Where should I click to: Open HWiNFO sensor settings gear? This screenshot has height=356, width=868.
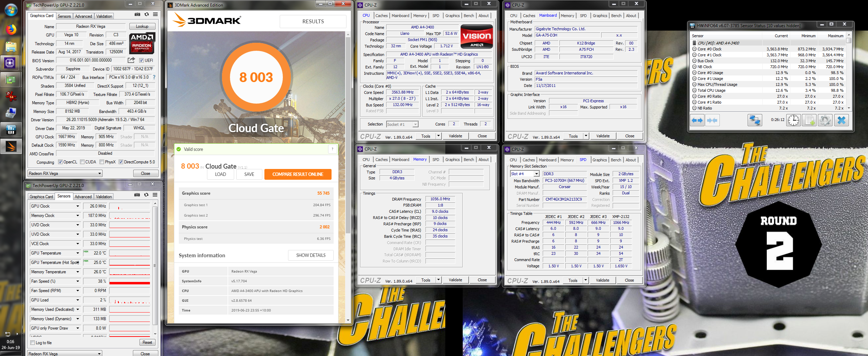point(825,120)
